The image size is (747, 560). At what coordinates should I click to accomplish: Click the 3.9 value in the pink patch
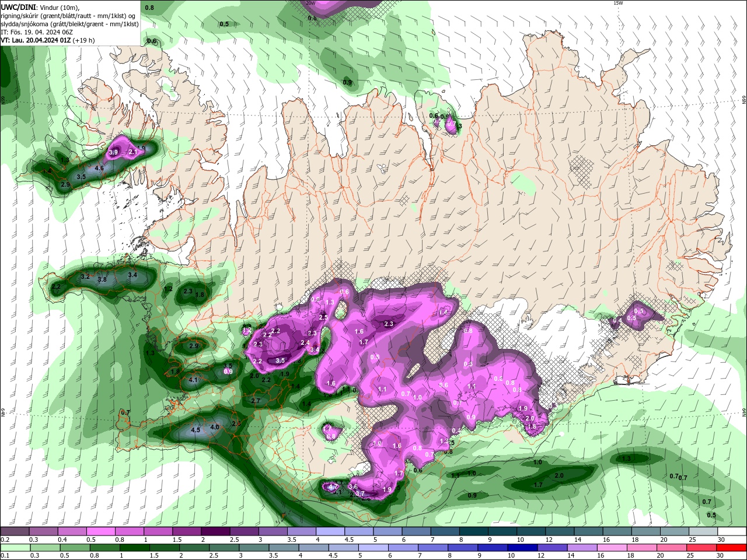point(113,153)
